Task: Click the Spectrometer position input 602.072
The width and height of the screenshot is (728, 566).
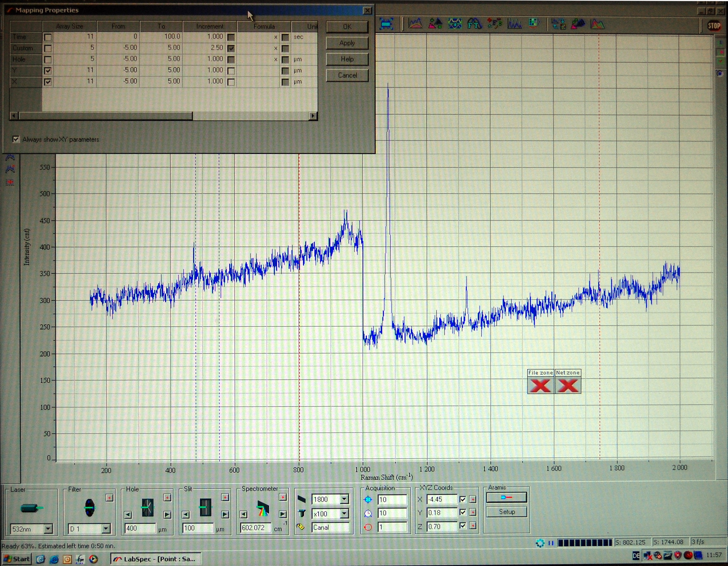Action: pos(255,528)
